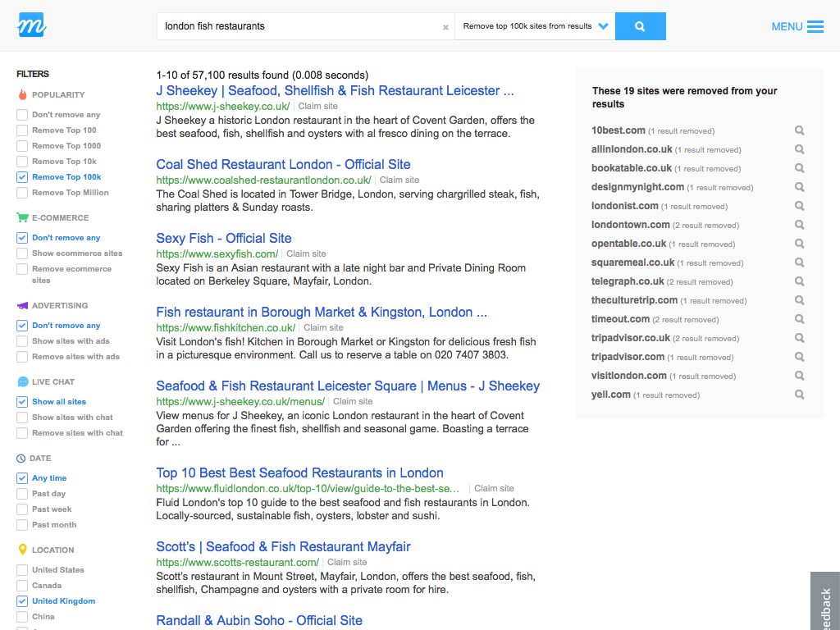
Task: Click magnifier icon next to squaremeal.co.uk
Action: [x=799, y=262]
